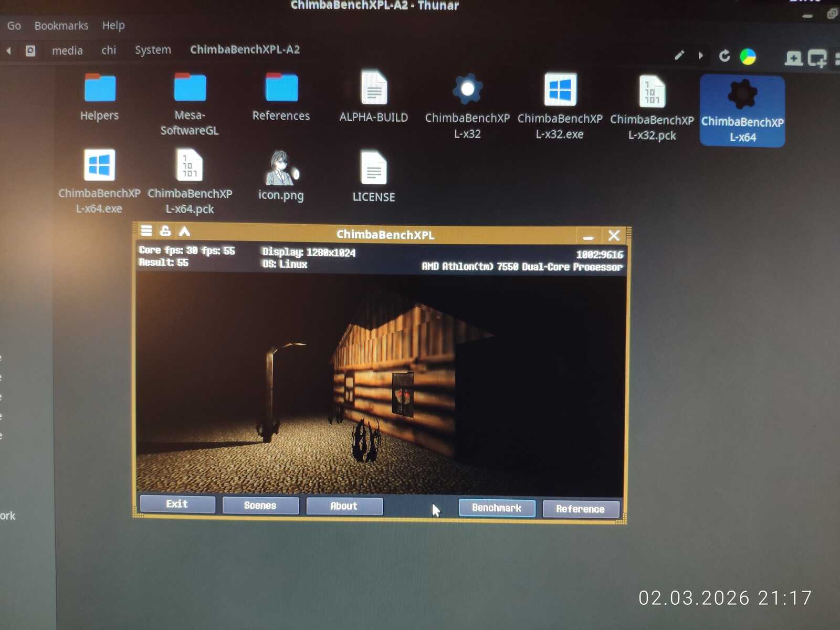Select the icon.png image file

coord(281,176)
